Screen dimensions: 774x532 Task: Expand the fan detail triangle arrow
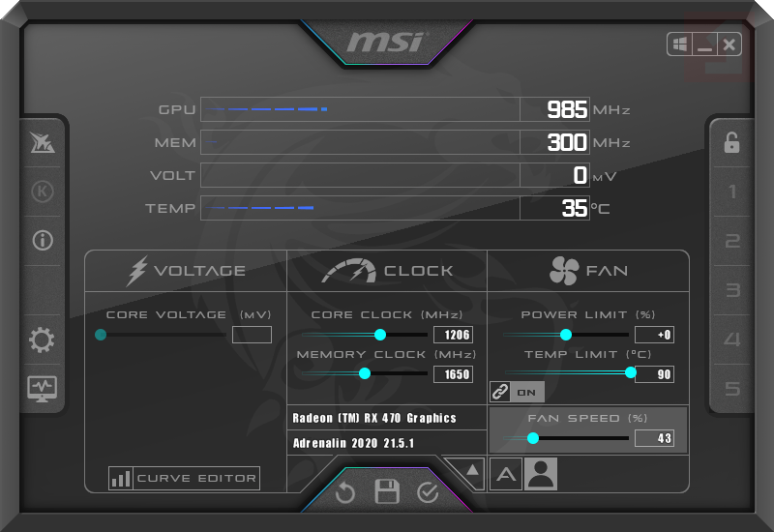(472, 470)
